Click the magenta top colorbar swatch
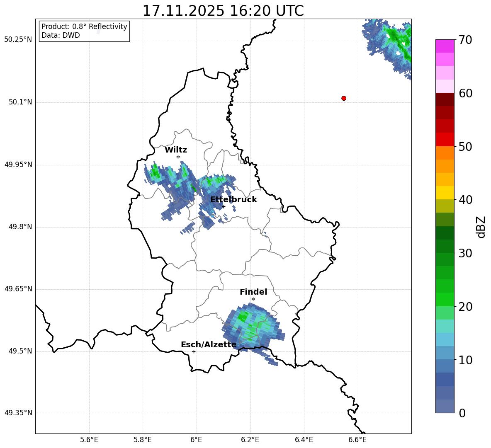This screenshot has width=491, height=448. click(x=445, y=46)
